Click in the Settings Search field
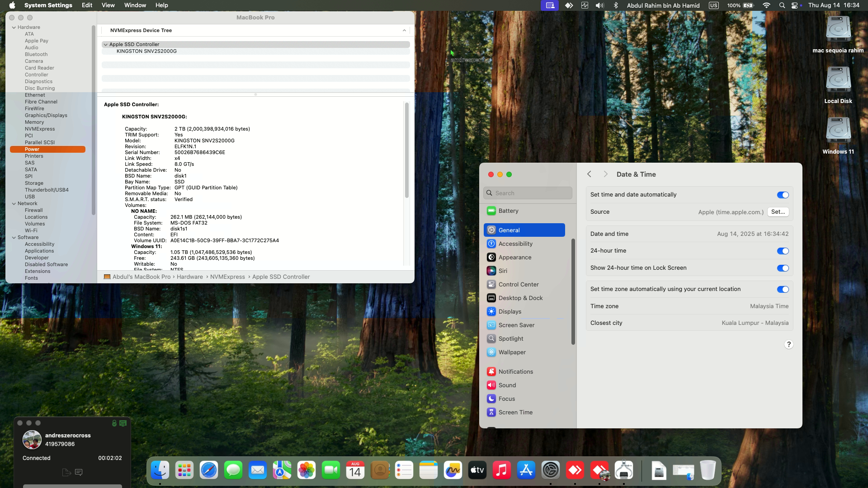This screenshot has height=488, width=868. (528, 193)
